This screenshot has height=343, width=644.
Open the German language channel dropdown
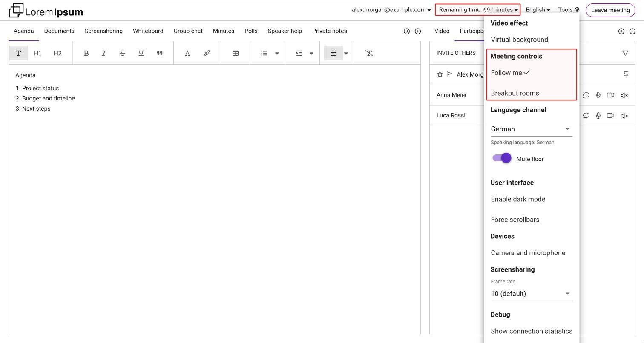pos(532,129)
